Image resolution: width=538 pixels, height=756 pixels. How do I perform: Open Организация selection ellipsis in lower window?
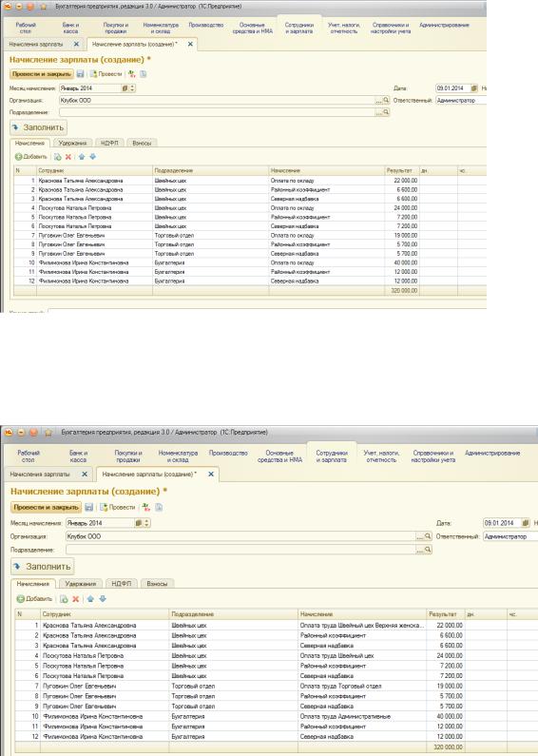tap(420, 536)
